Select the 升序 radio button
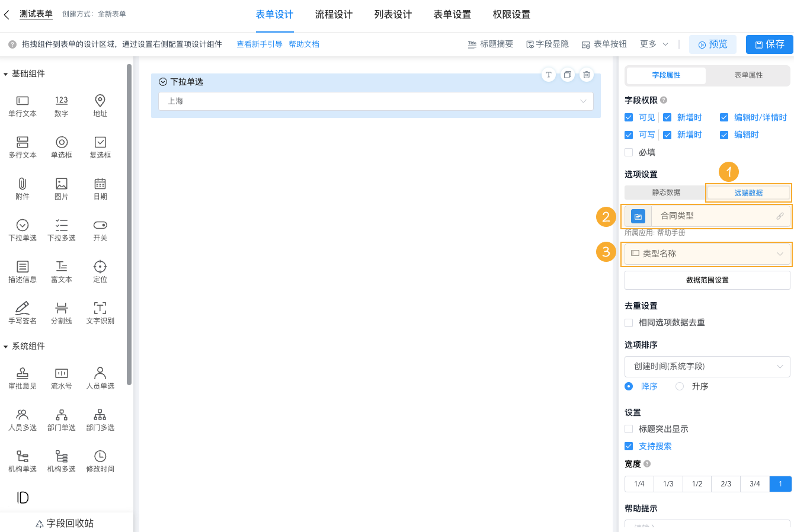 click(679, 386)
